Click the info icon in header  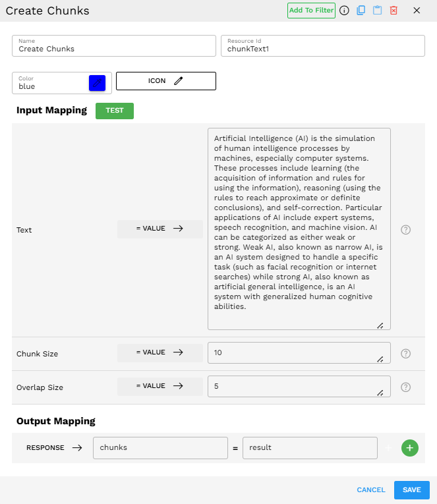344,11
